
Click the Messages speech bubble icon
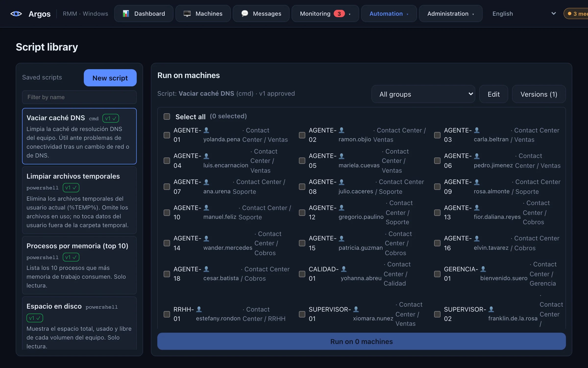coord(245,13)
